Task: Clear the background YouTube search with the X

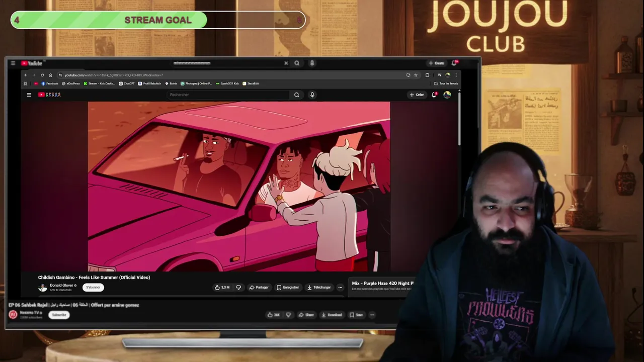Action: pyautogui.click(x=286, y=63)
